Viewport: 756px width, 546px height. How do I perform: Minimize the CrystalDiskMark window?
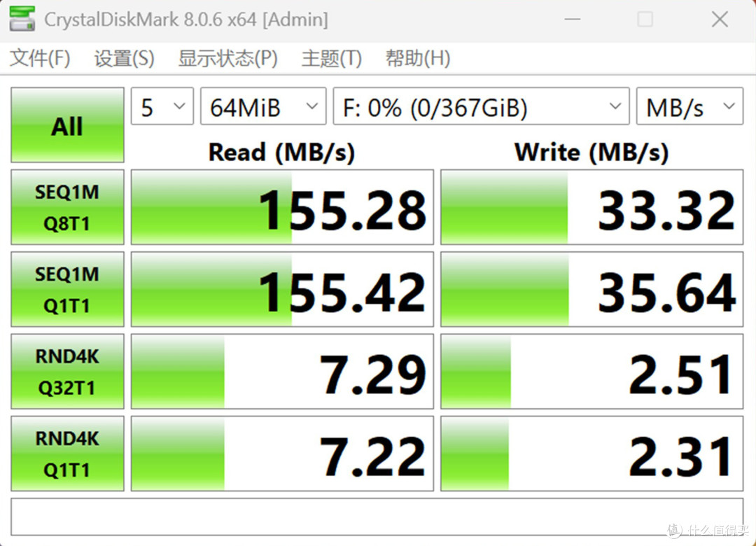pos(573,20)
